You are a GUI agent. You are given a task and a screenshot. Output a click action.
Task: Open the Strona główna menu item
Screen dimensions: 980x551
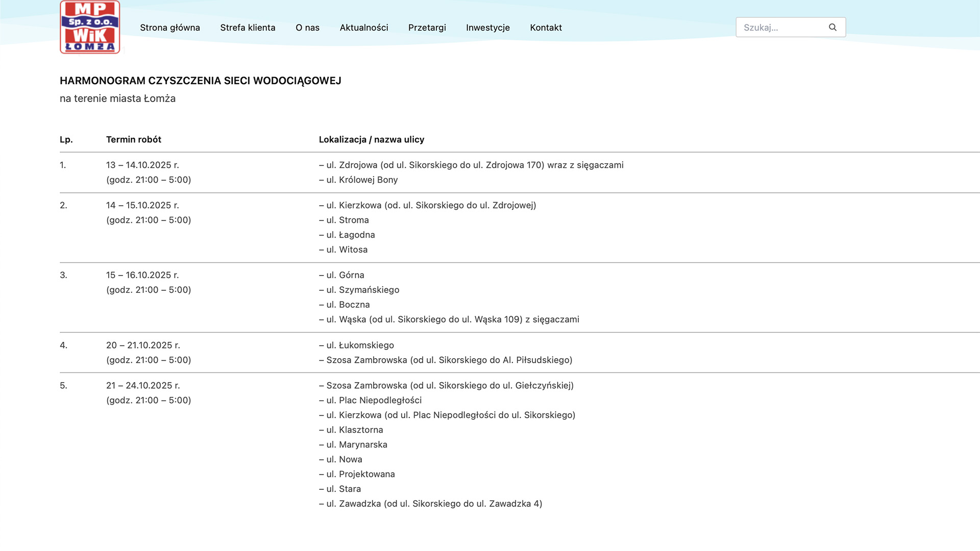click(x=170, y=28)
